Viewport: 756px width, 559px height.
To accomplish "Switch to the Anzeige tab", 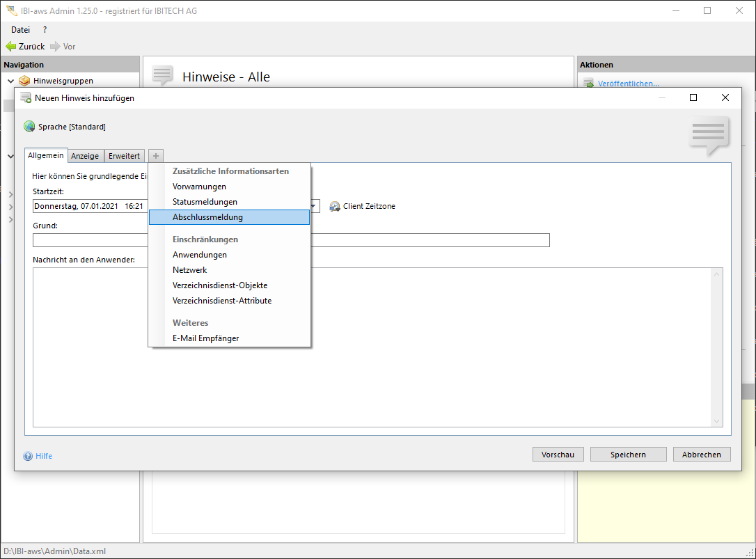I will tap(85, 156).
